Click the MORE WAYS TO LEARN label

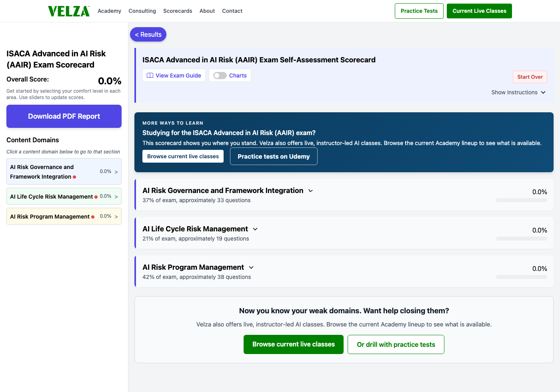coord(173,123)
